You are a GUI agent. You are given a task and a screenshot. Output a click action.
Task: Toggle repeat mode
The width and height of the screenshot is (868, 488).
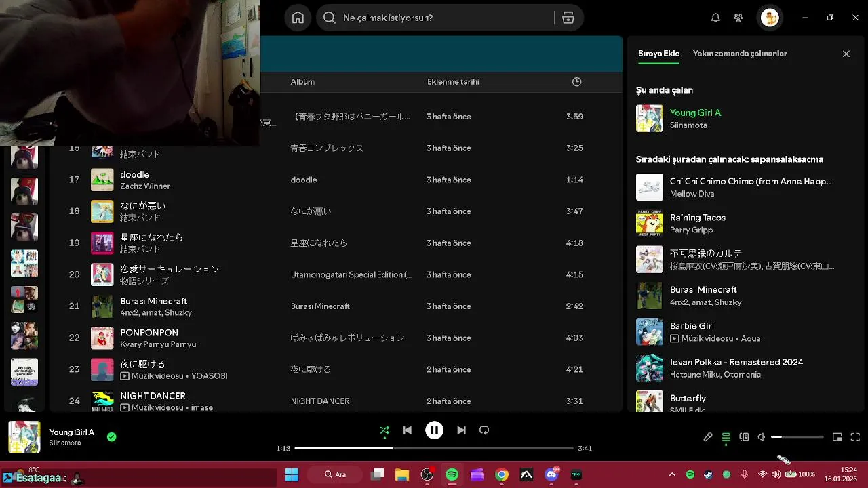click(x=484, y=430)
